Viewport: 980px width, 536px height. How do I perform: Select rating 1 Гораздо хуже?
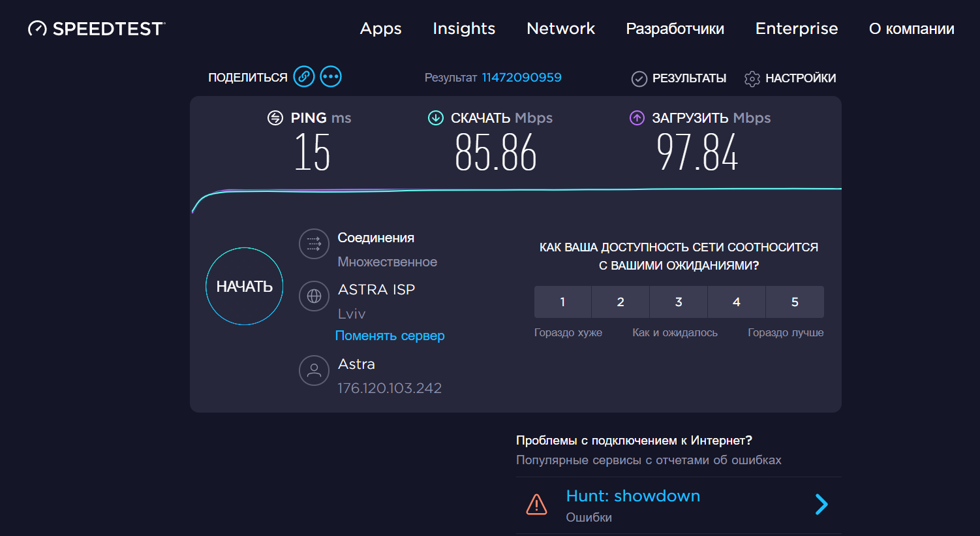pos(562,302)
